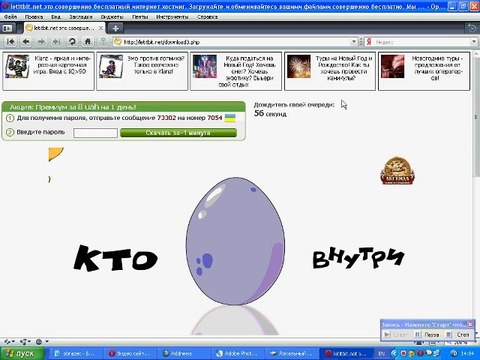Reload the page
The image size is (480, 360).
[72, 42]
